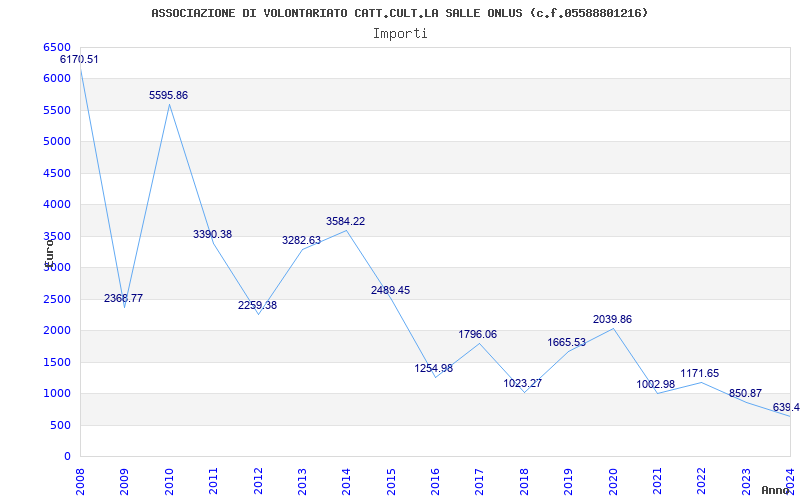Image resolution: width=800 pixels, height=500 pixels.
Task: Click x-axis year 2014
Action: (x=346, y=481)
